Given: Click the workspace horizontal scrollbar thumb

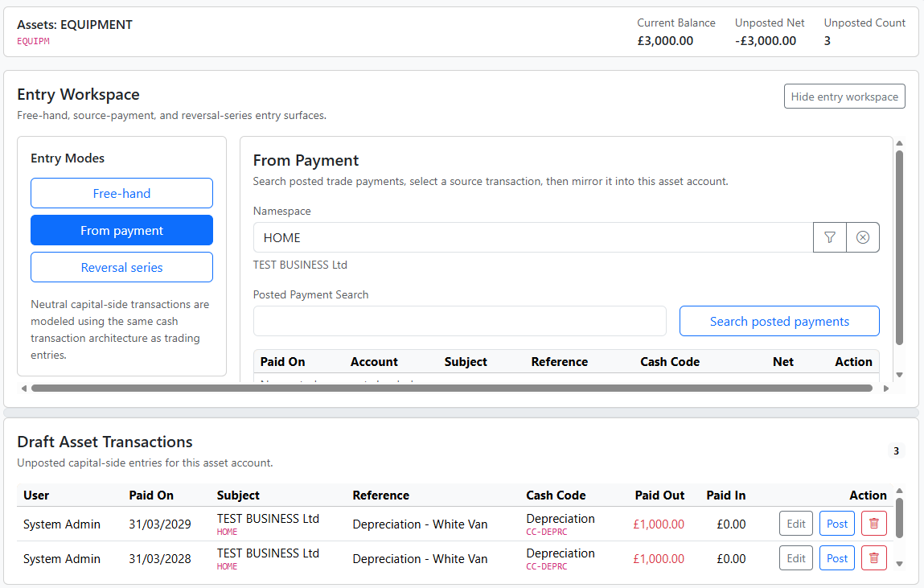Looking at the screenshot, I should 451,389.
